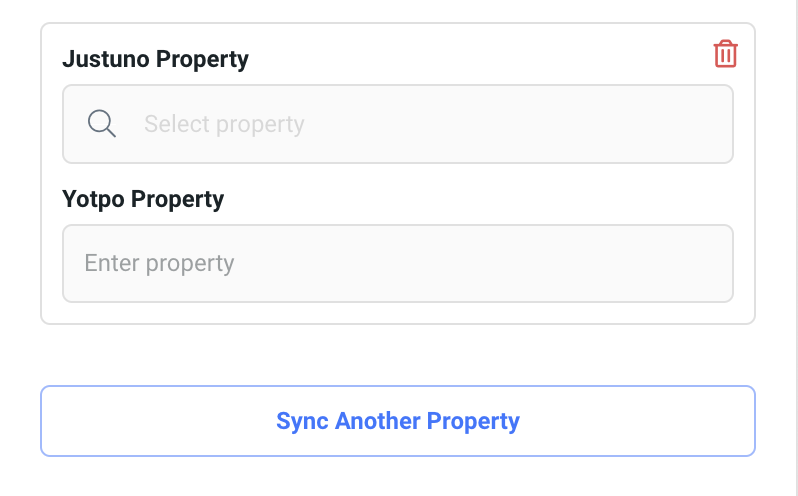
Task: Tap the search icon in Justuno field
Action: click(x=102, y=124)
